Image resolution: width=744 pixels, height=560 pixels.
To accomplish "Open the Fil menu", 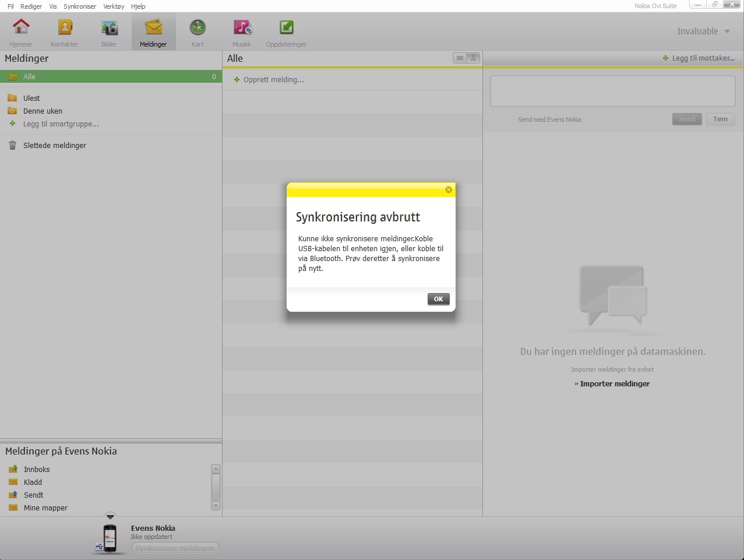I will click(x=10, y=6).
